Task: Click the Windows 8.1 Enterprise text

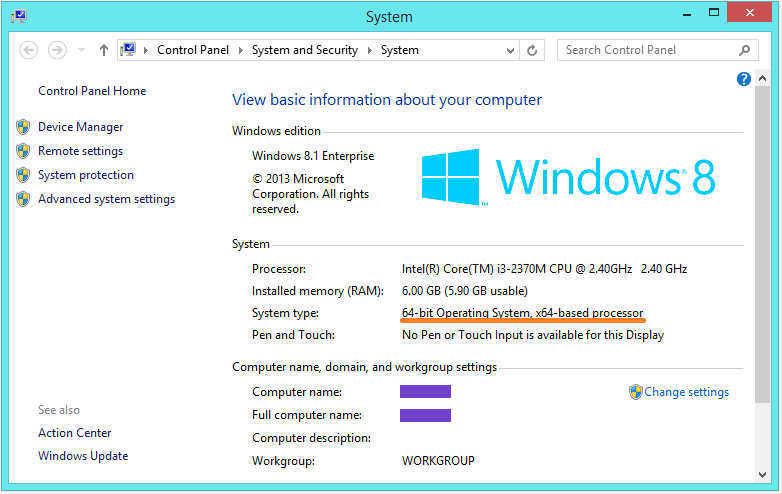Action: (x=313, y=156)
